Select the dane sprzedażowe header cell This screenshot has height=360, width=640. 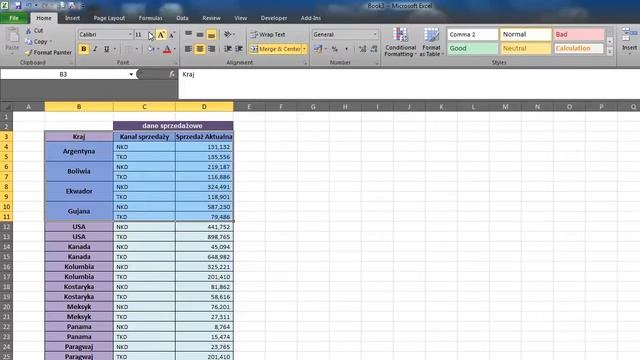173,126
